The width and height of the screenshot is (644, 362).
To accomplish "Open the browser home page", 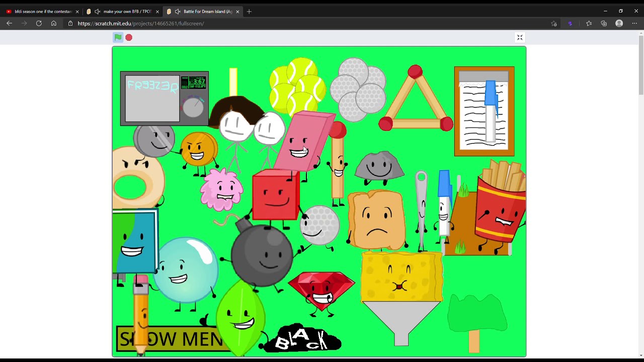I will coord(54,23).
